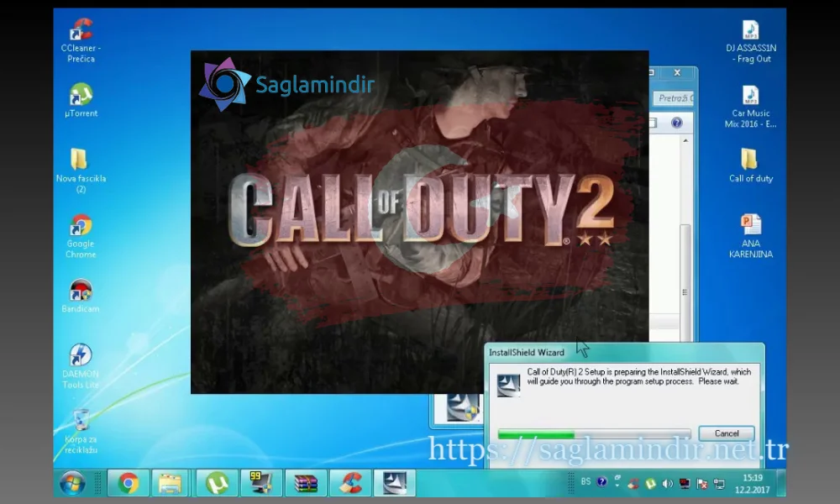Open Windows Explorer from the taskbar

click(x=171, y=483)
